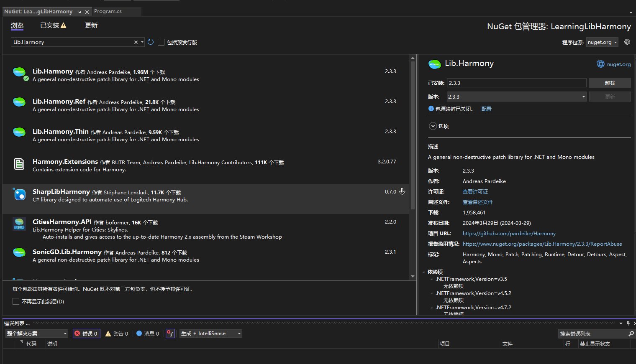Switch to the Updates tab
The height and width of the screenshot is (364, 636).
click(x=91, y=25)
